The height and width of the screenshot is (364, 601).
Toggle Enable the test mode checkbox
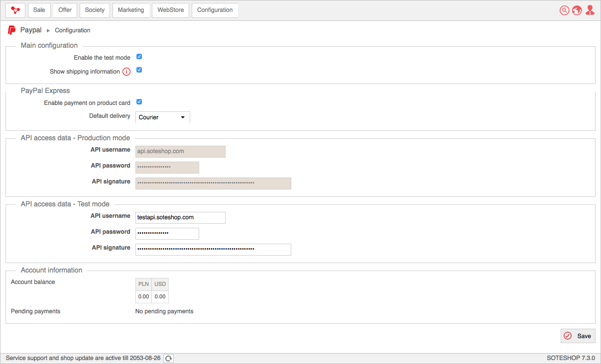[139, 57]
